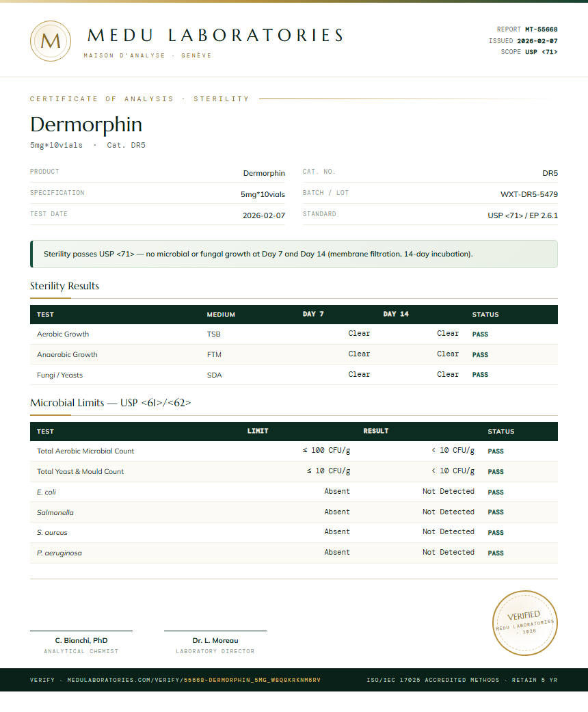This screenshot has height=712, width=588.
Task: Click the Sterility Results section heading
Action: pyautogui.click(x=64, y=286)
